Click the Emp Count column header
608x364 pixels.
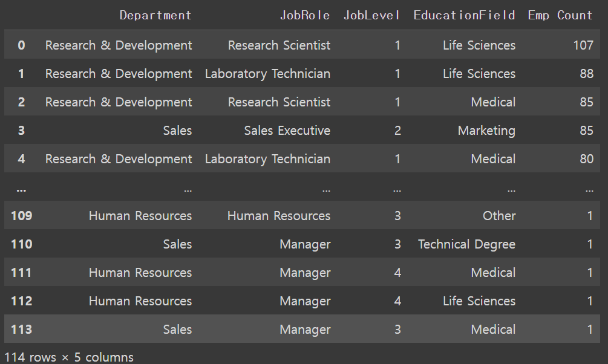pos(560,15)
